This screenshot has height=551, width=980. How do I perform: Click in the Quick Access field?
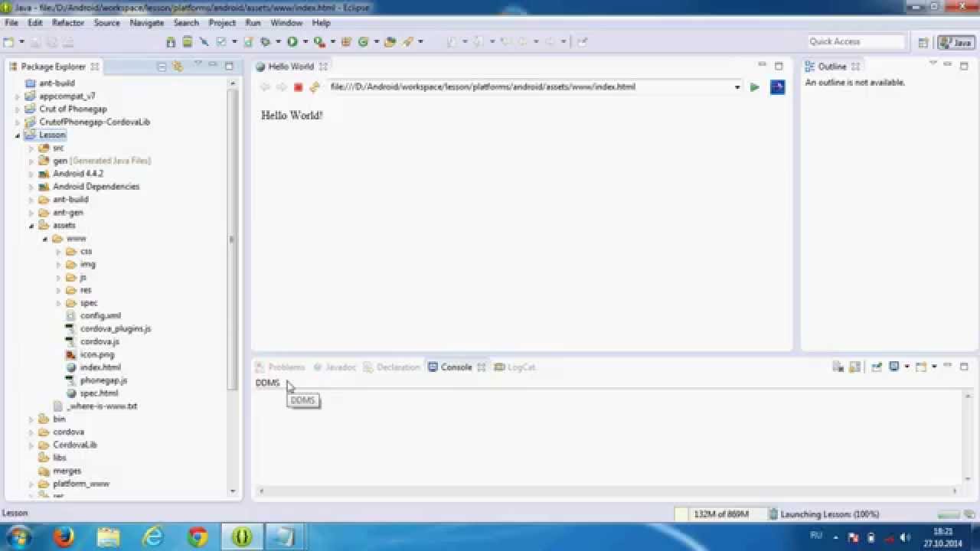tap(856, 41)
